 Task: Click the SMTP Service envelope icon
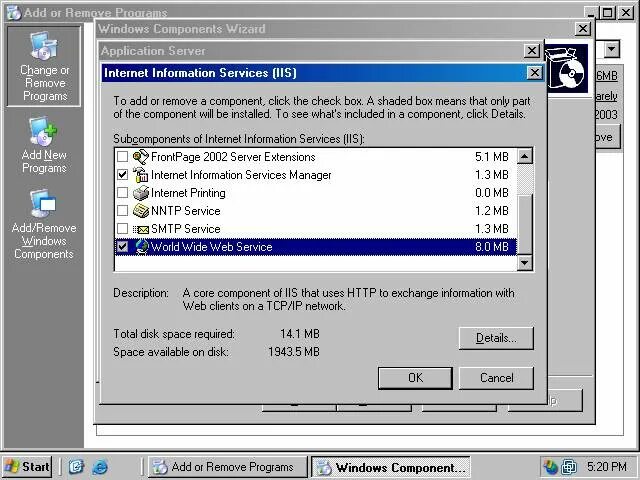pyautogui.click(x=141, y=229)
